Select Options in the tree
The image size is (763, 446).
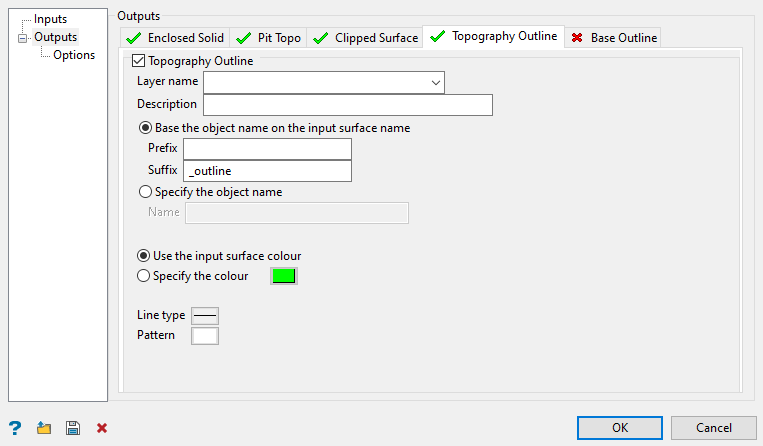coord(74,55)
